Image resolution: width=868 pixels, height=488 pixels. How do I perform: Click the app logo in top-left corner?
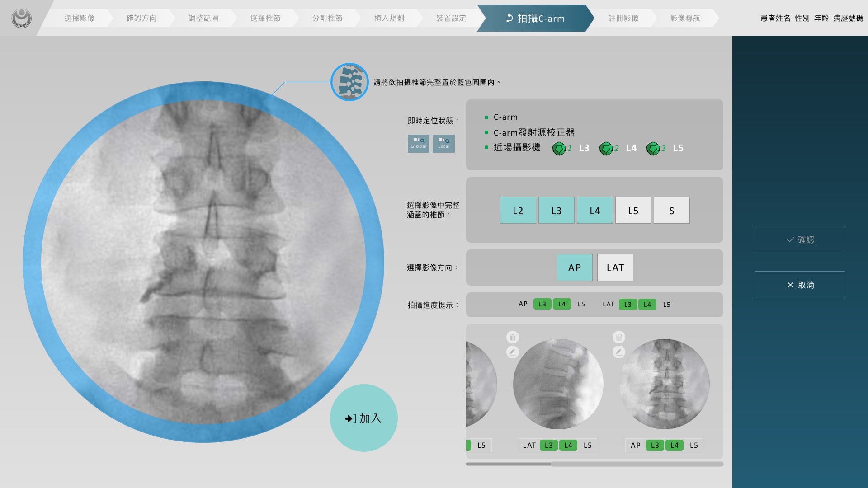[x=21, y=19]
